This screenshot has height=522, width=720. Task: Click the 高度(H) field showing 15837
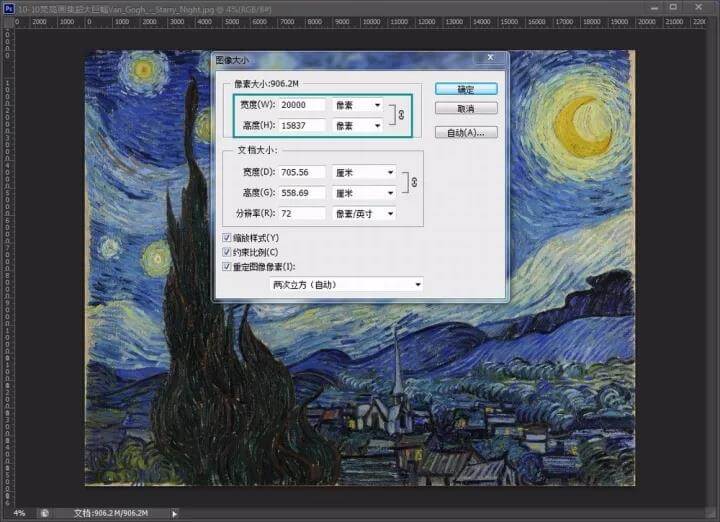tap(302, 125)
